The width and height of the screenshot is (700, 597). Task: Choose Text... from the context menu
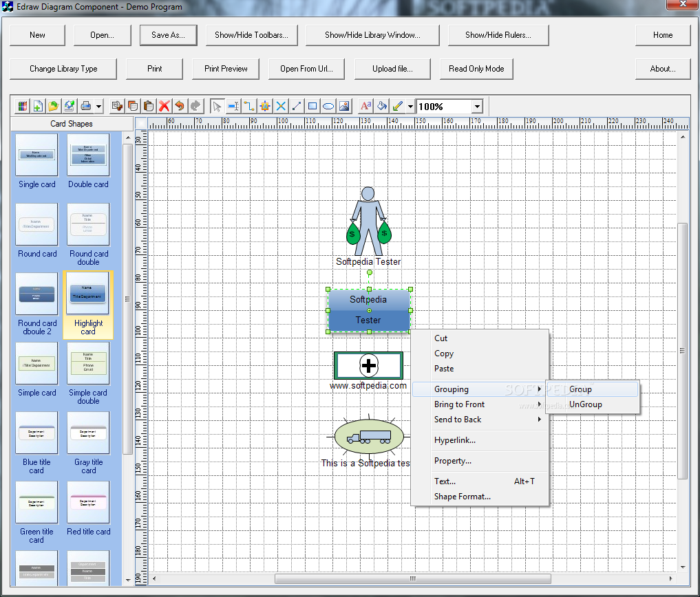(480, 481)
